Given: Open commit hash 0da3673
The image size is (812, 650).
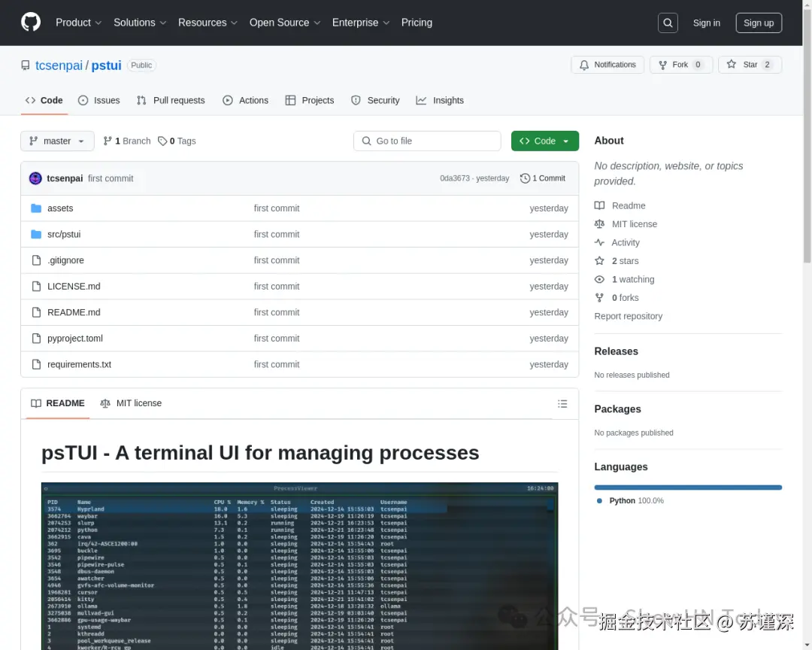Looking at the screenshot, I should [454, 178].
